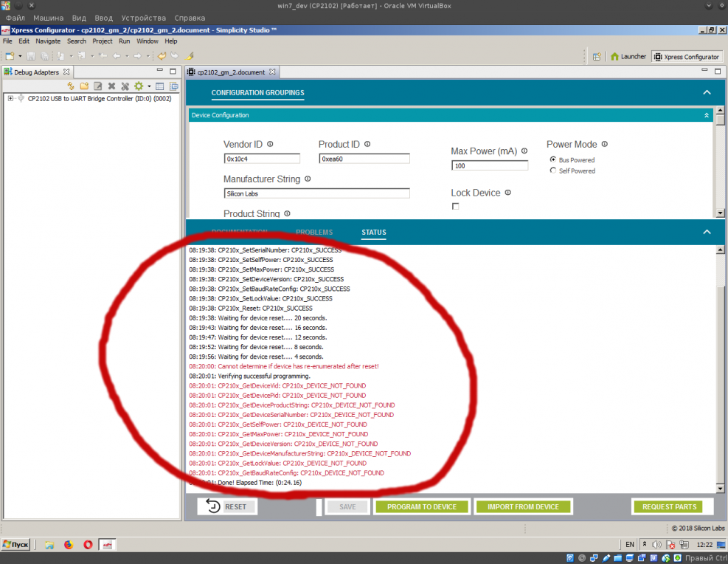
Task: Click the Program to Device button
Action: point(421,507)
